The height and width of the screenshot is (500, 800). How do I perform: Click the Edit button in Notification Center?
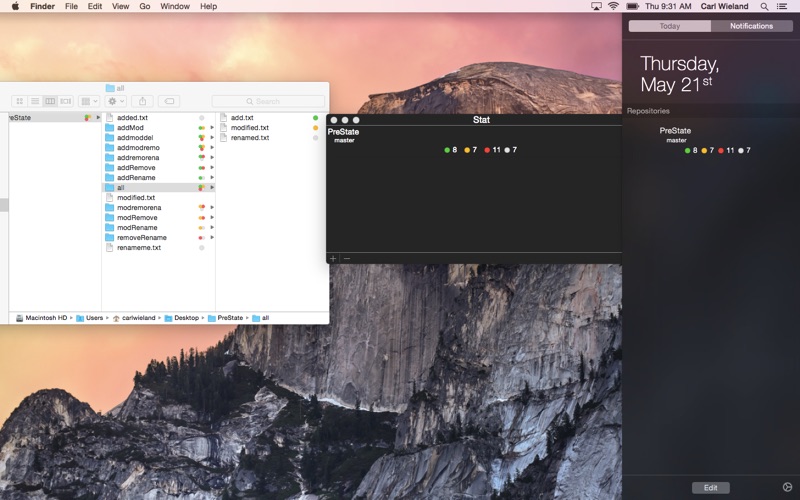click(710, 487)
